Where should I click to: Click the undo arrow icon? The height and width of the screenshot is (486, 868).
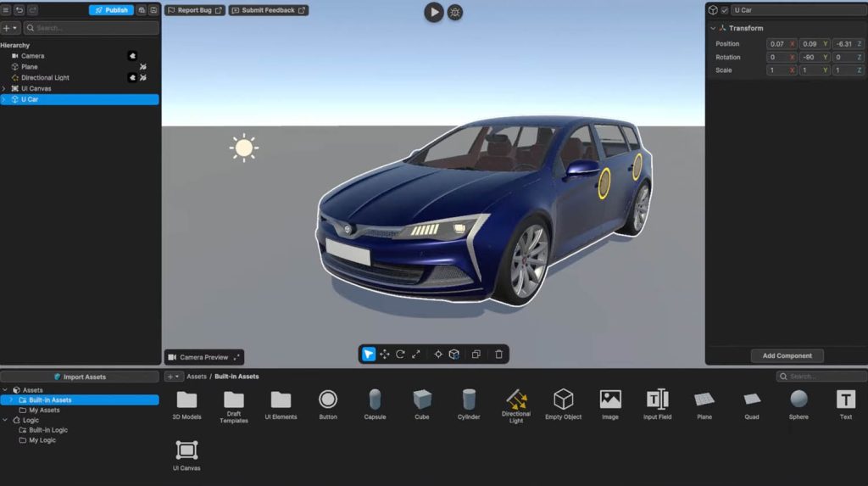click(x=19, y=10)
